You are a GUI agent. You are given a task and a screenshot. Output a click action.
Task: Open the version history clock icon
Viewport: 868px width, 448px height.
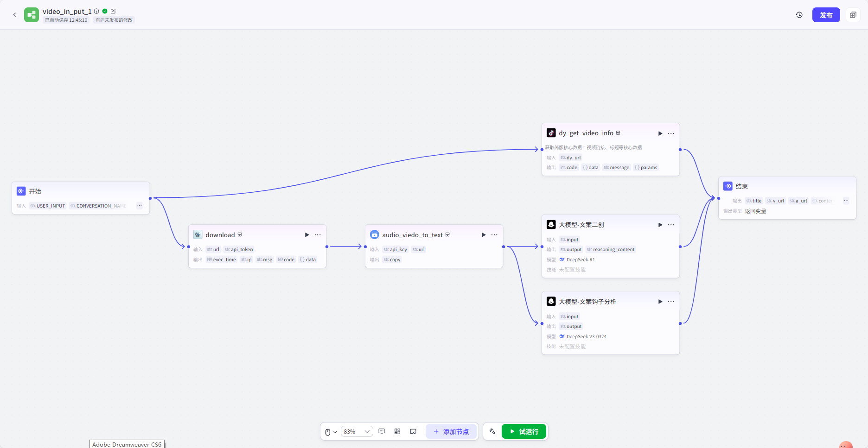799,15
